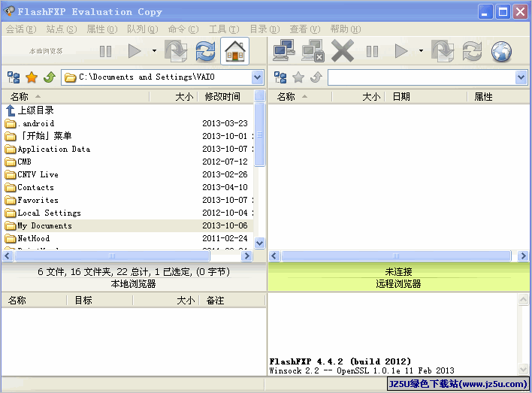Select the Contacts folder
Image resolution: width=532 pixels, height=393 pixels.
pyautogui.click(x=29, y=187)
